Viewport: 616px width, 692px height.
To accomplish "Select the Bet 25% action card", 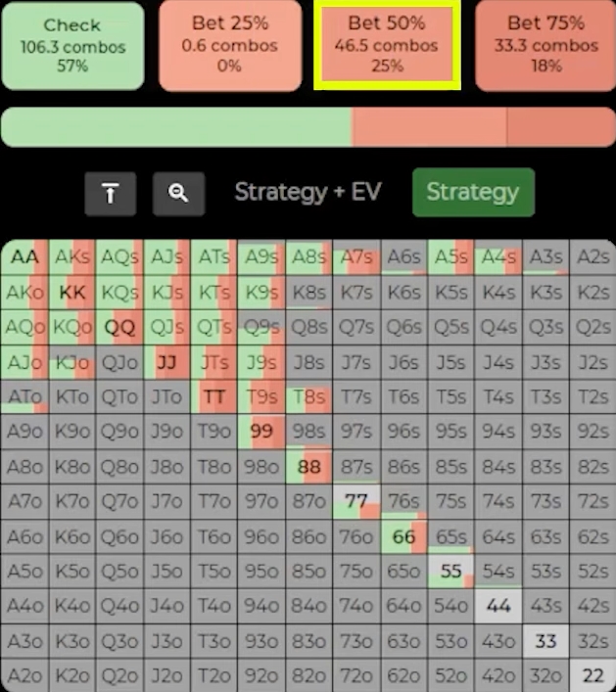I will point(230,45).
